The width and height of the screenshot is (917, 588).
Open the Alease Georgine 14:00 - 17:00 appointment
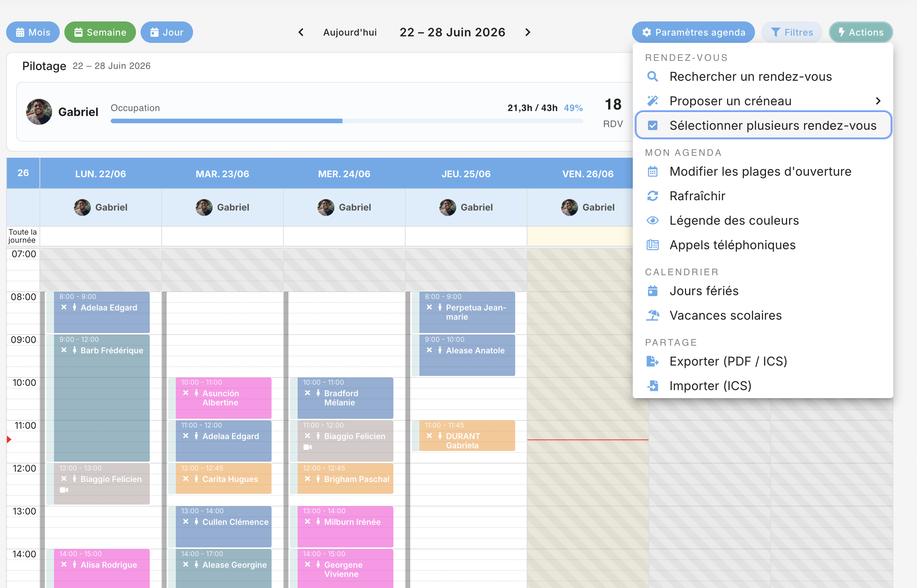click(x=223, y=568)
